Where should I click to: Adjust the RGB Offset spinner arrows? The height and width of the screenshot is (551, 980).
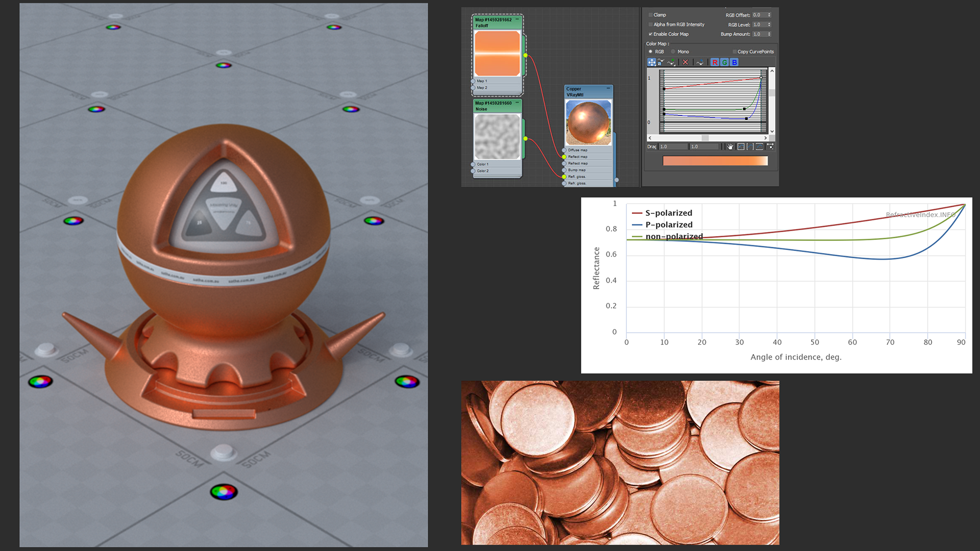pyautogui.click(x=769, y=15)
